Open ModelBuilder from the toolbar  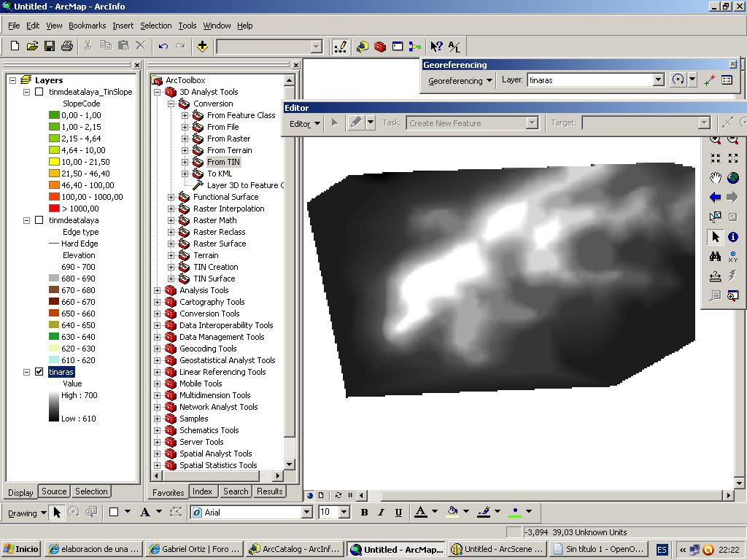pyautogui.click(x=414, y=46)
